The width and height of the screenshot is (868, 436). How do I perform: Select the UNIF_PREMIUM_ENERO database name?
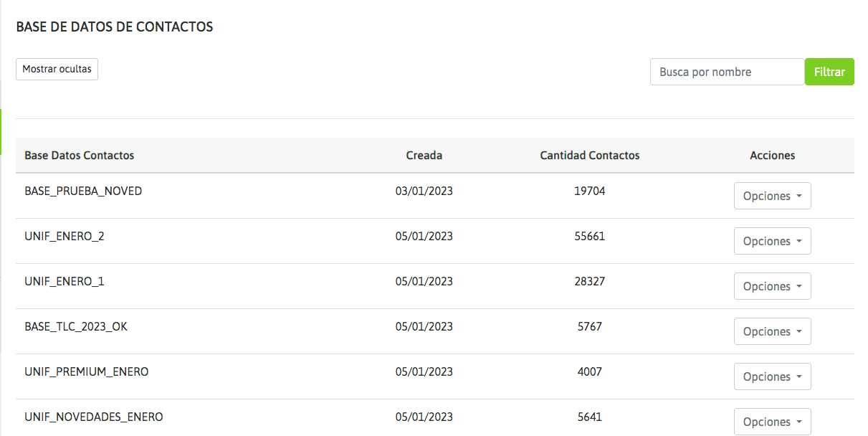point(87,372)
